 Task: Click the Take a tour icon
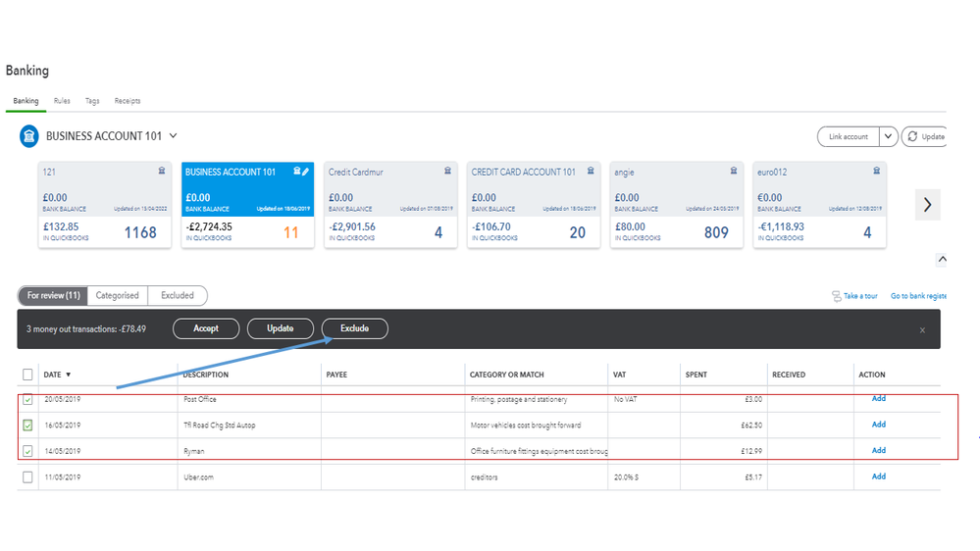[836, 296]
